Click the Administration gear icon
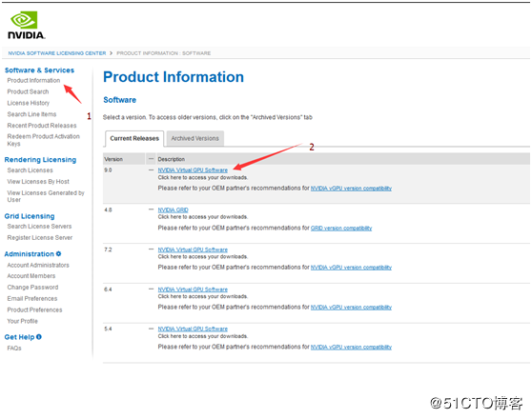This screenshot has width=532, height=419. coord(58,253)
